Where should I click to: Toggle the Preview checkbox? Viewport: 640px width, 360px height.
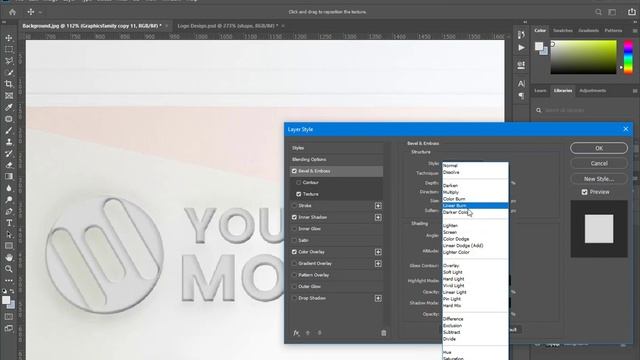pos(584,192)
